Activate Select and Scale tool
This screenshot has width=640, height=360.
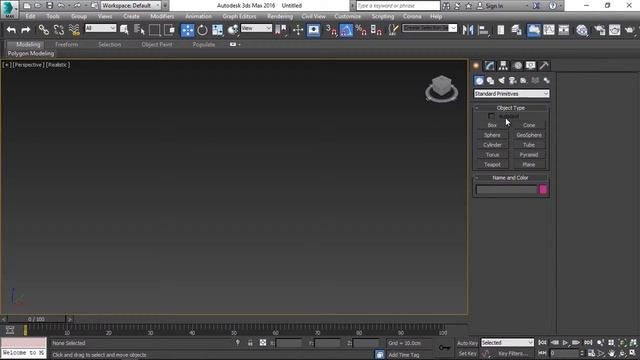pos(218,30)
